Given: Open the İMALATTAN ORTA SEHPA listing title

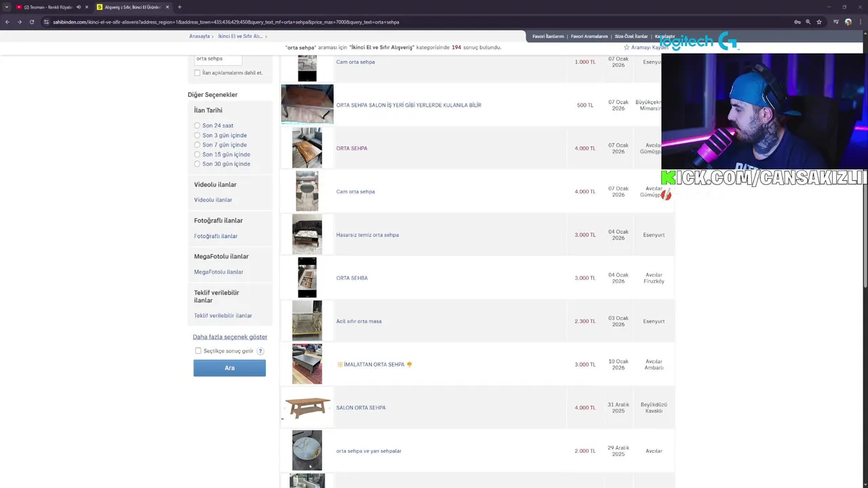Looking at the screenshot, I should [x=374, y=365].
